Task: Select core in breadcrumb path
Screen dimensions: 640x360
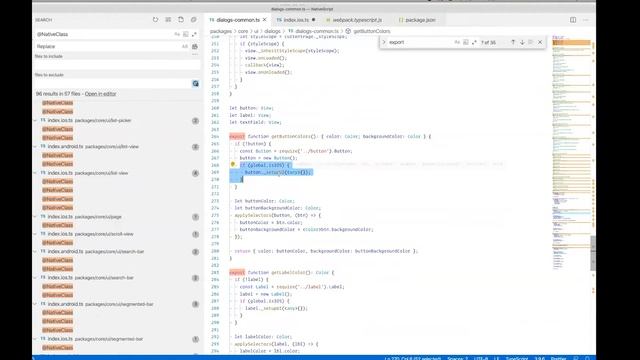Action: [243, 31]
